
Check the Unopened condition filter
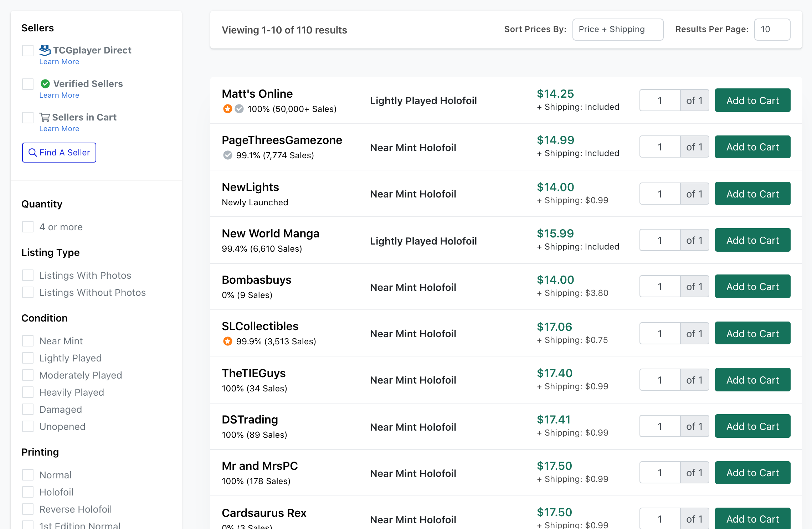(28, 426)
